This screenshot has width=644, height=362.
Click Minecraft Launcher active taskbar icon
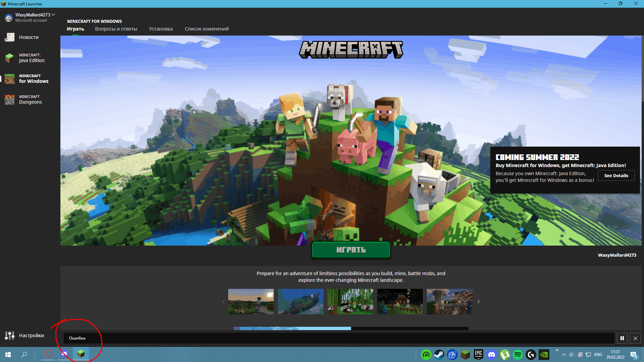tap(81, 354)
